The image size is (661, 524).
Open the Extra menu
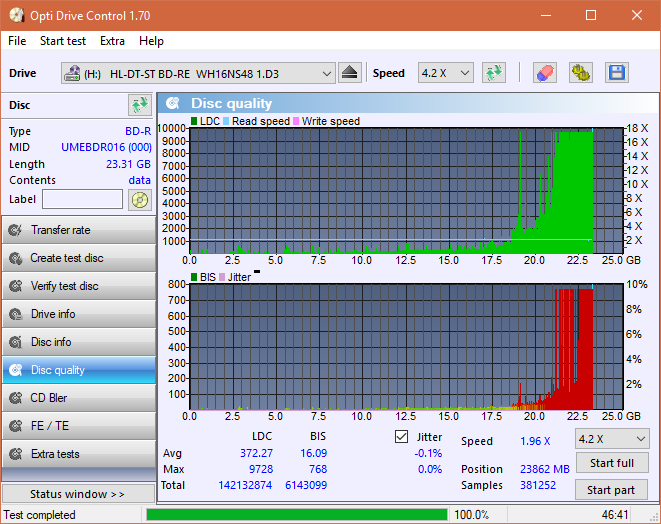(x=112, y=41)
